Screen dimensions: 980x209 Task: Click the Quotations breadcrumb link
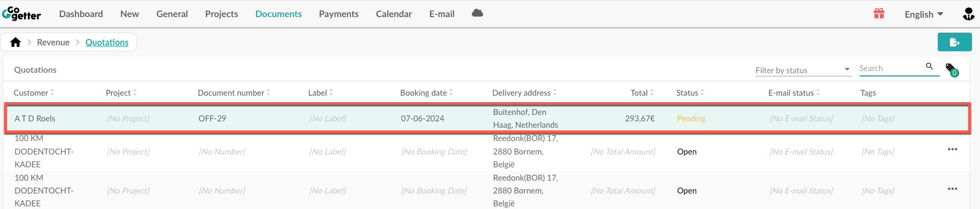107,42
